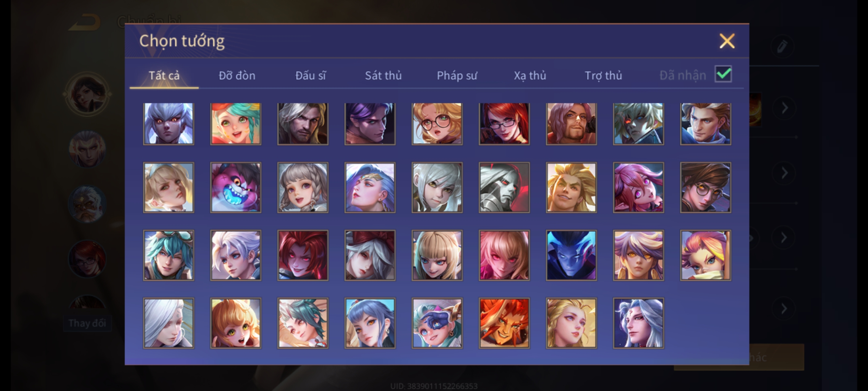Viewport: 868px width, 391px height.
Task: Open the Đấu sĩ tab
Action: [310, 75]
